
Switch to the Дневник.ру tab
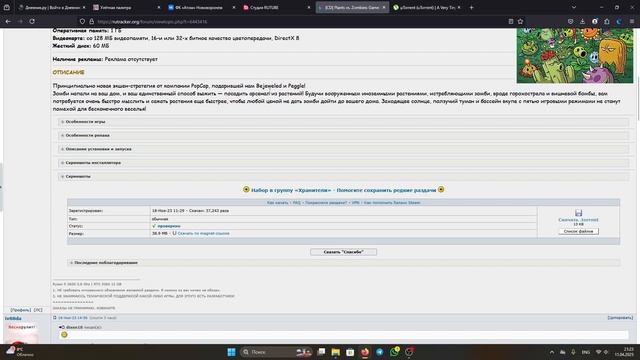51,7
